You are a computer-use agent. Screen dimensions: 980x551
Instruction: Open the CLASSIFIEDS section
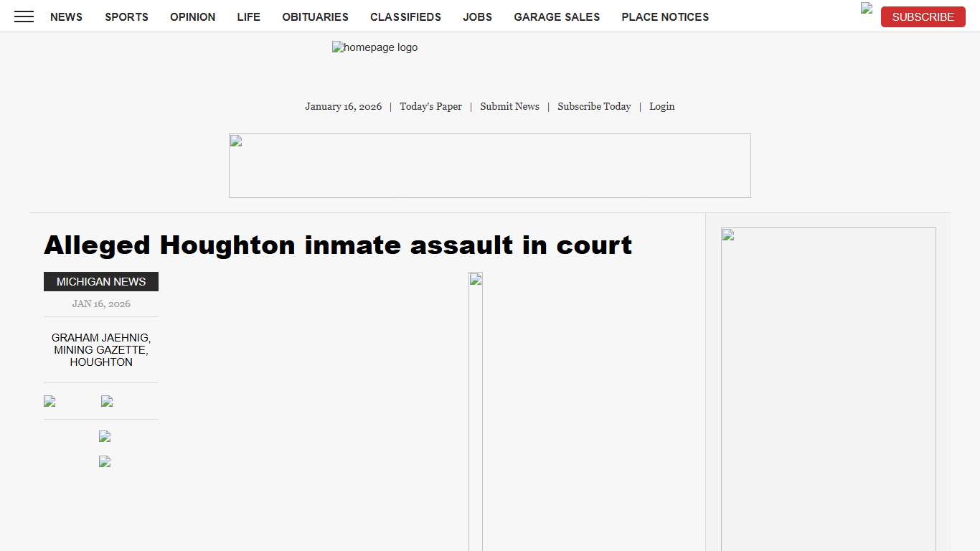click(405, 17)
